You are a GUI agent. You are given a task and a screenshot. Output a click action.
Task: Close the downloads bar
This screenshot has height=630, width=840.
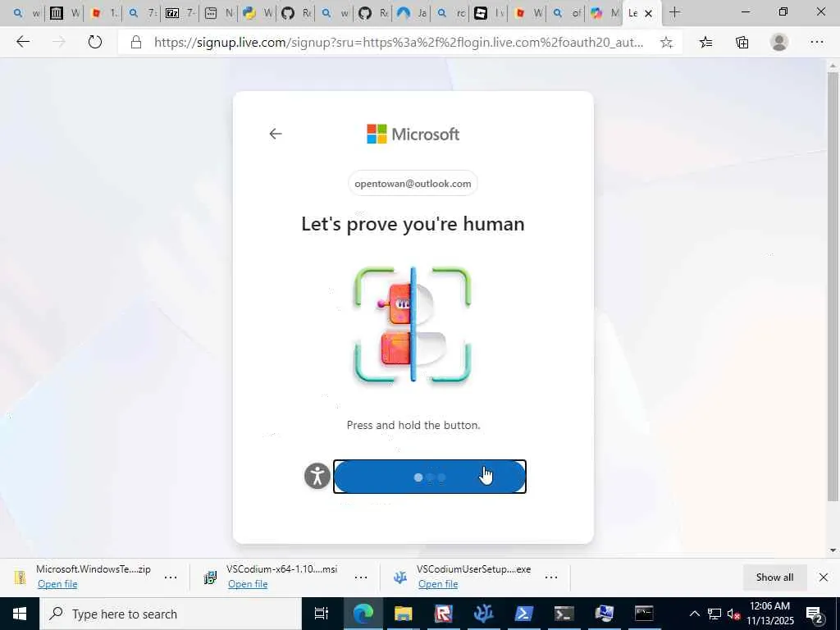(824, 577)
